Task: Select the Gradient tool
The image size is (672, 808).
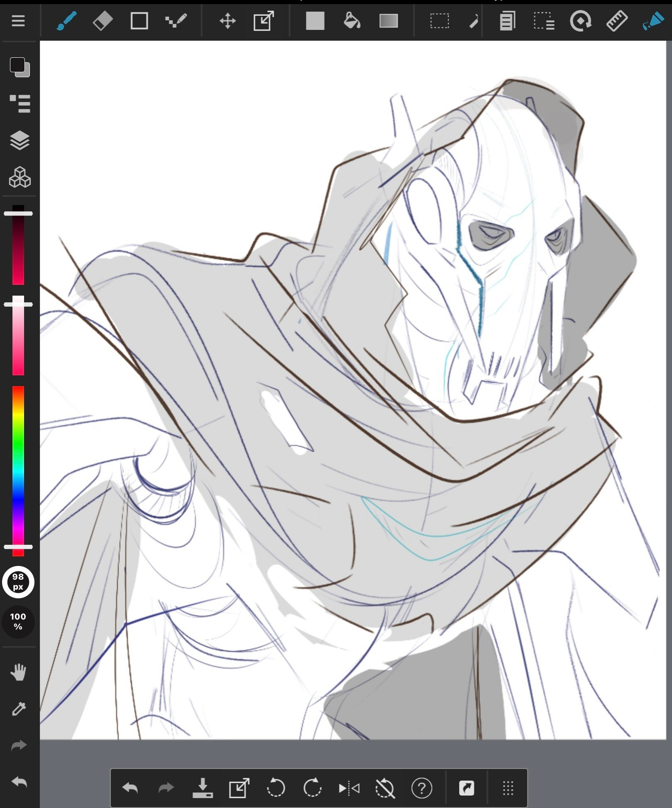Action: (389, 21)
